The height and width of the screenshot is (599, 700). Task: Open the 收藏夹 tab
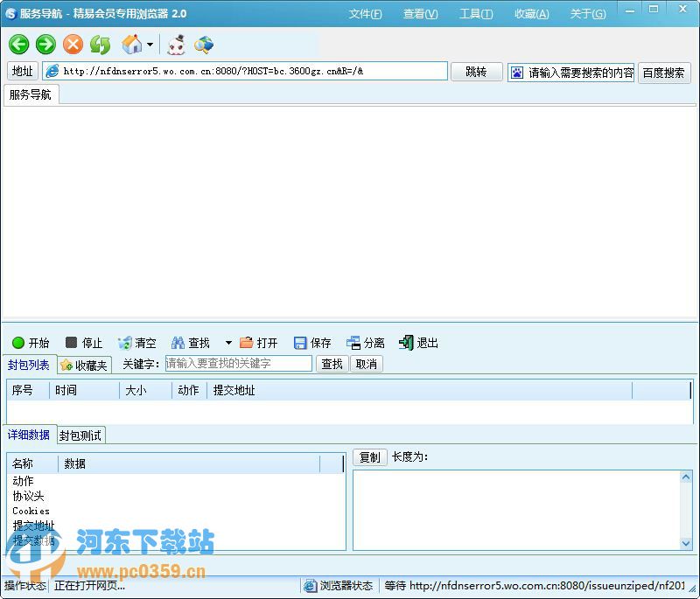point(84,366)
